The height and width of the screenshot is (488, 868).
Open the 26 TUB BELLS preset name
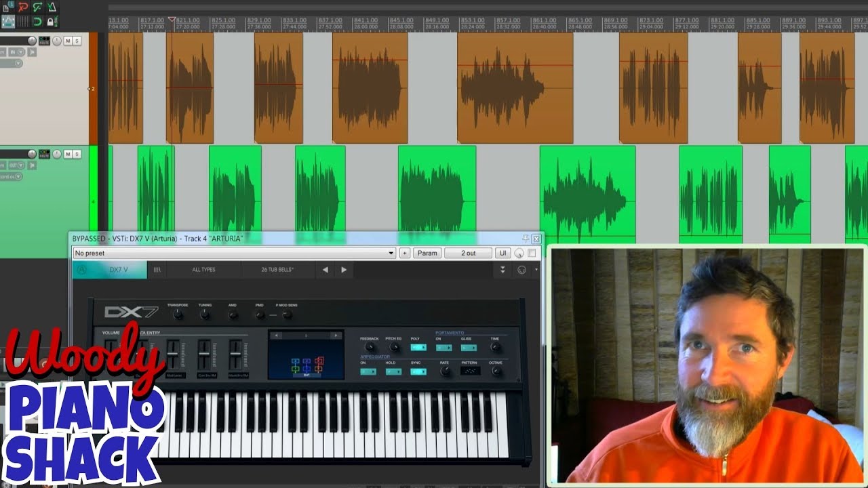point(277,270)
